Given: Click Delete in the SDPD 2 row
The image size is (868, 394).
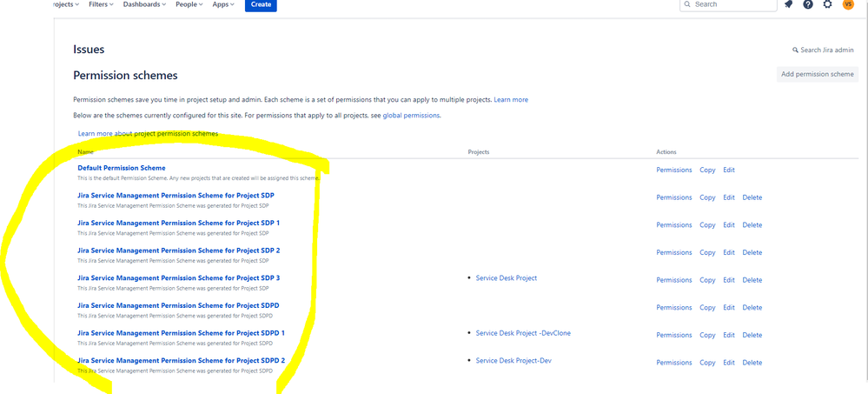Looking at the screenshot, I should (x=752, y=363).
